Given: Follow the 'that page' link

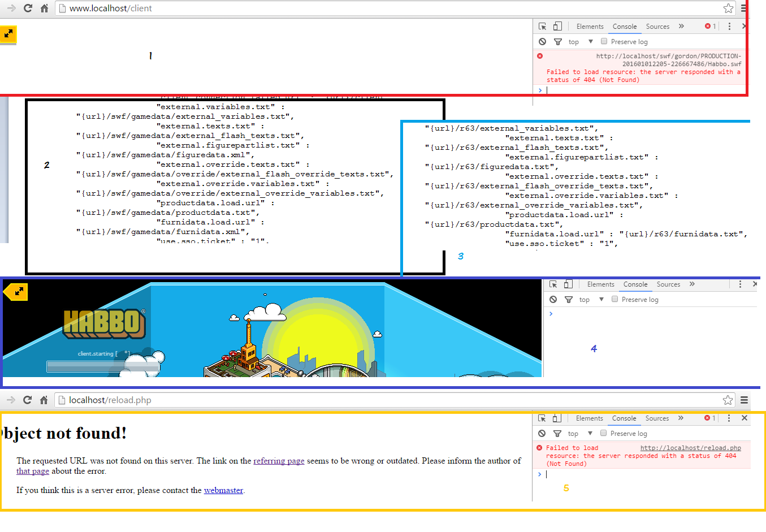Looking at the screenshot, I should pos(33,471).
